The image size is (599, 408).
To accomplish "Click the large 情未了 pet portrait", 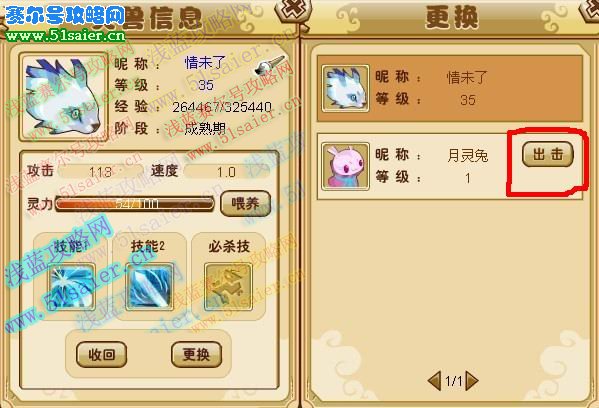I will [63, 96].
